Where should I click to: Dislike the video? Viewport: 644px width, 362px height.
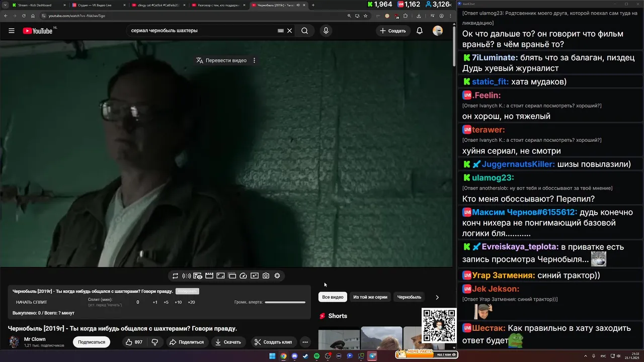[155, 342]
